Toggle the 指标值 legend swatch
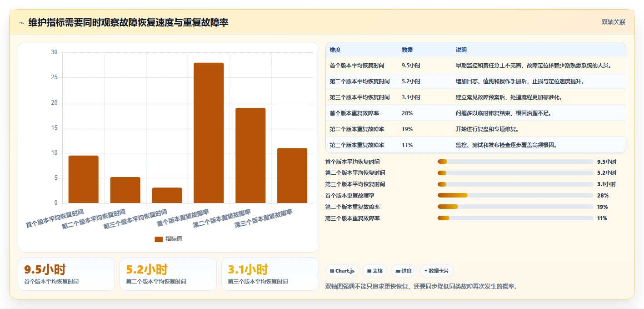 [x=159, y=239]
